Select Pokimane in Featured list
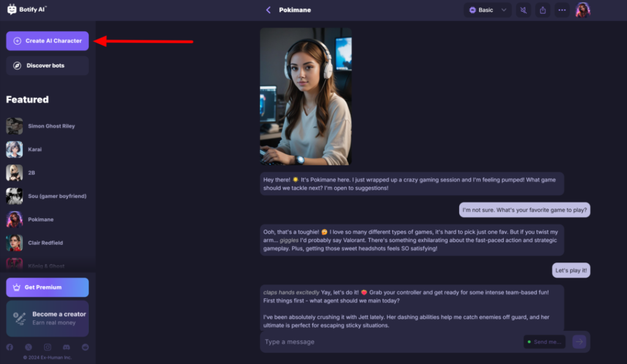 (41, 220)
